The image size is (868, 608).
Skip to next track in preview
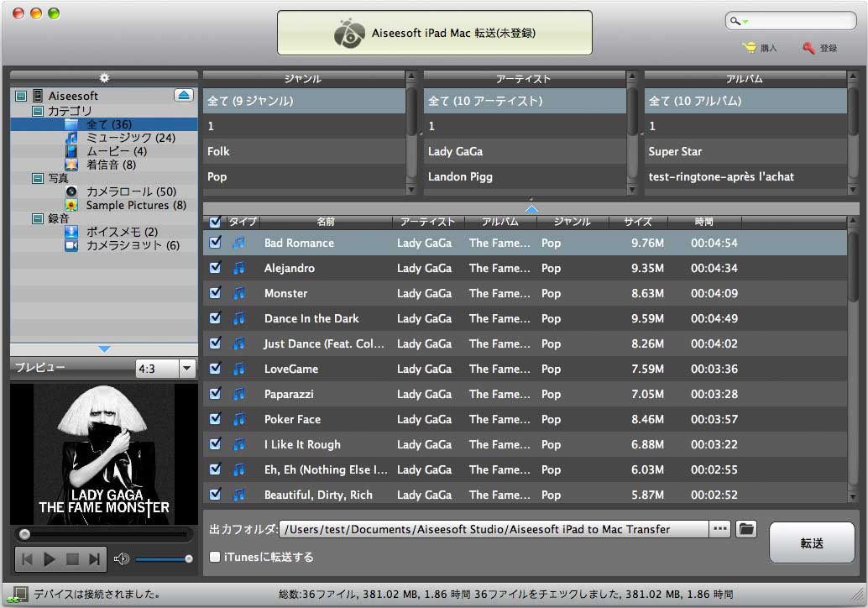[x=95, y=559]
